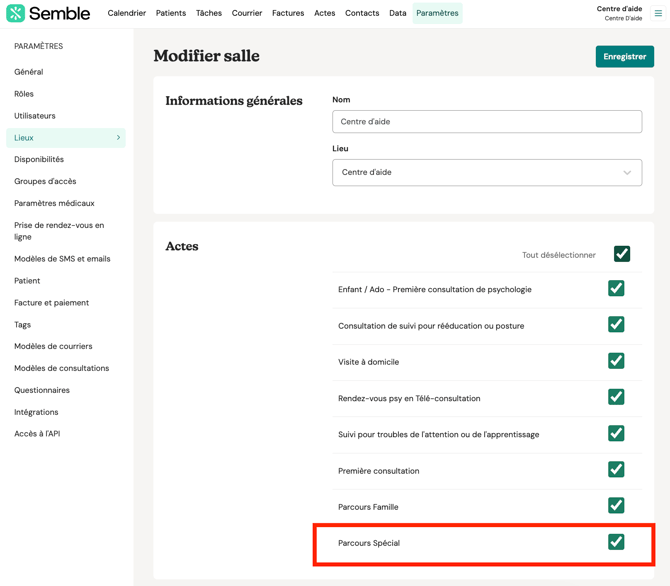Uncheck the Parcours Spécial checkbox
670x586 pixels.
tap(616, 542)
